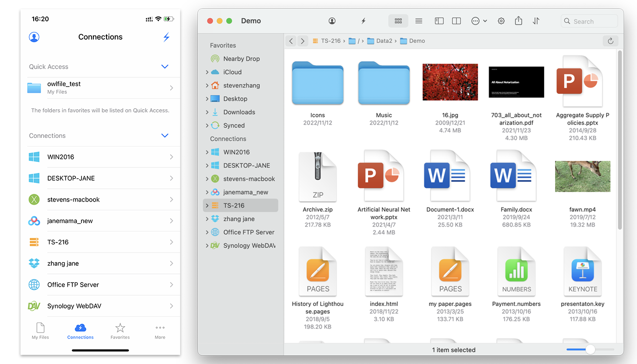Click the share icon in toolbar
The image size is (637, 364).
pyautogui.click(x=518, y=21)
